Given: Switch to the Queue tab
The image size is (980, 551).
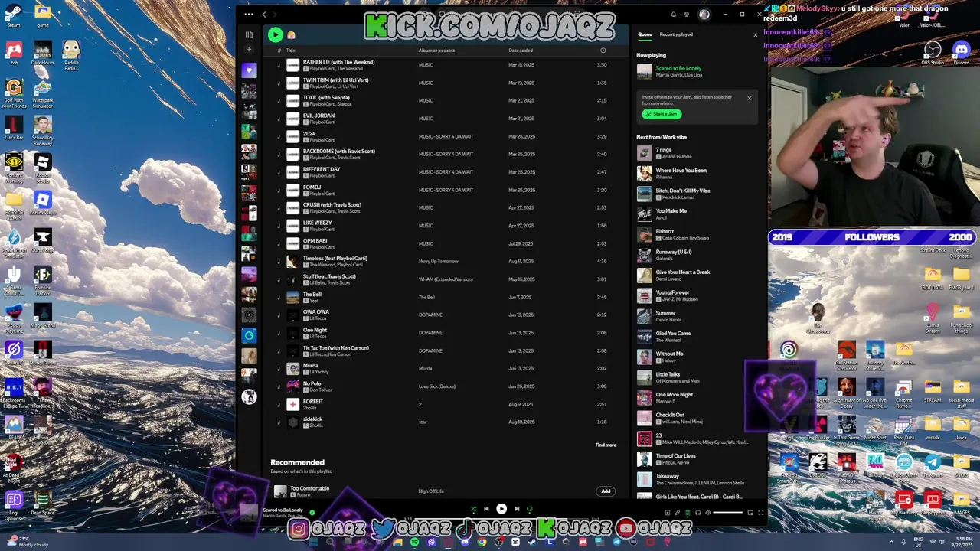Looking at the screenshot, I should pos(645,34).
